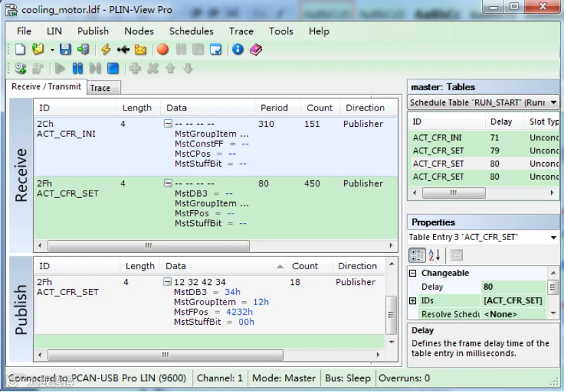The width and height of the screenshot is (564, 392).
Task: Collapse the 2Ch ACT_CFR_INI receive data
Action: [x=168, y=123]
